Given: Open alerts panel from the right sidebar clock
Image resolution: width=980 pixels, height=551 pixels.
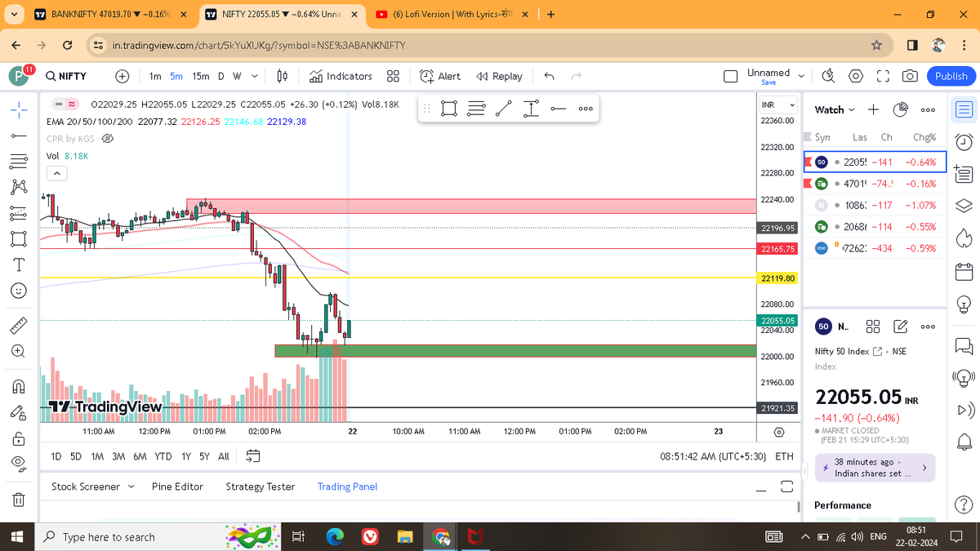Looking at the screenshot, I should [x=964, y=141].
